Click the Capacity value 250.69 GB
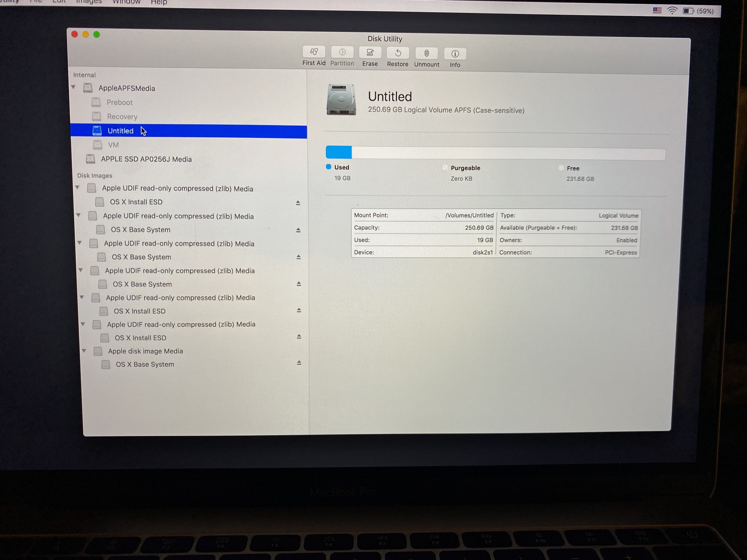 (x=479, y=228)
